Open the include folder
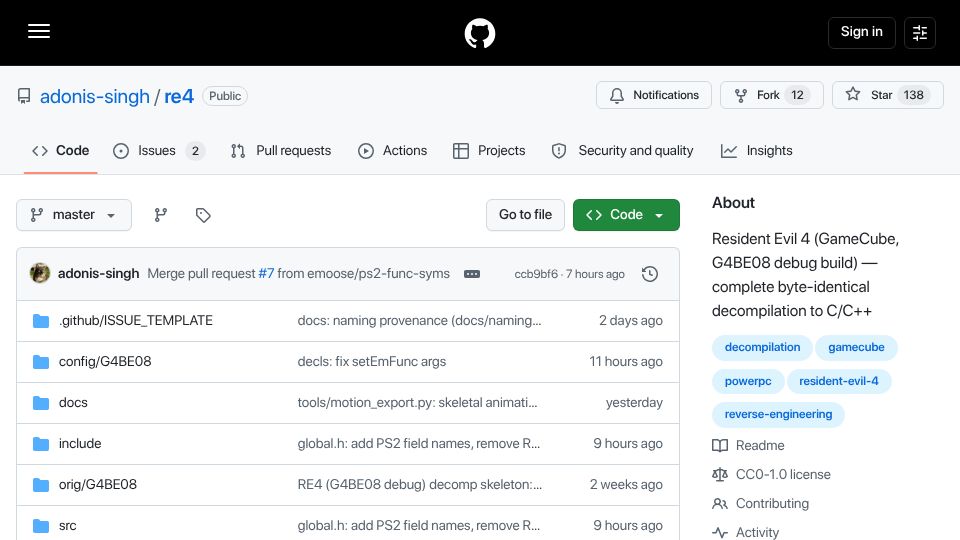This screenshot has height=540, width=960. pyautogui.click(x=80, y=443)
